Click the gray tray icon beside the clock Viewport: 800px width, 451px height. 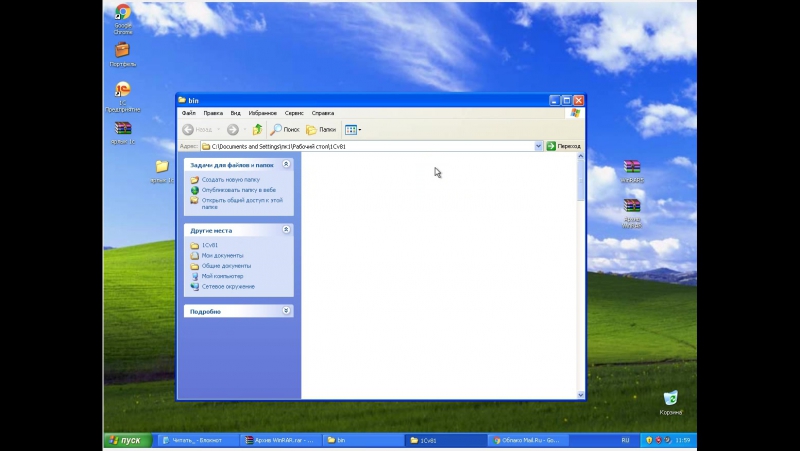coord(667,440)
